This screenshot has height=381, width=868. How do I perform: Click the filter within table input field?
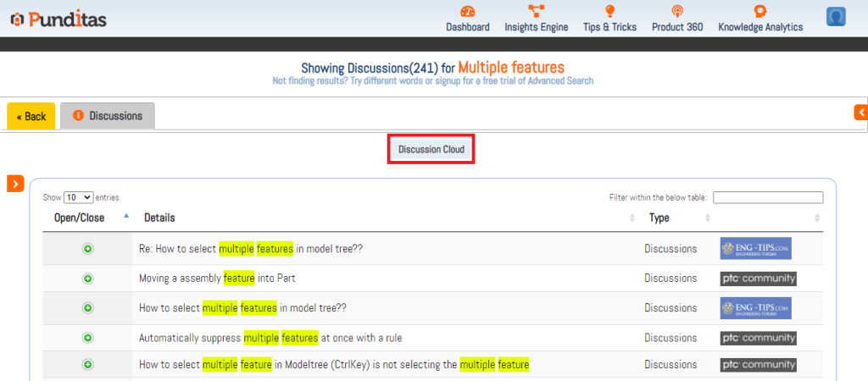pyautogui.click(x=767, y=197)
